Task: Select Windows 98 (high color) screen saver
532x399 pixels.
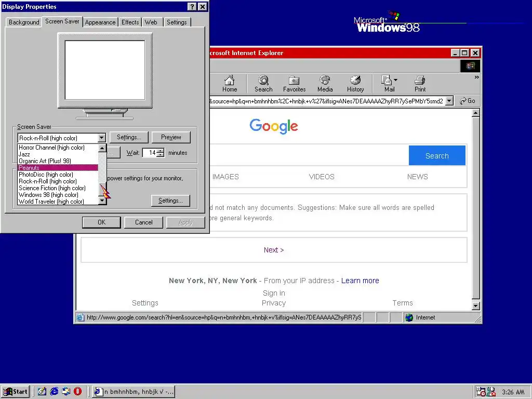Action: tap(58, 195)
